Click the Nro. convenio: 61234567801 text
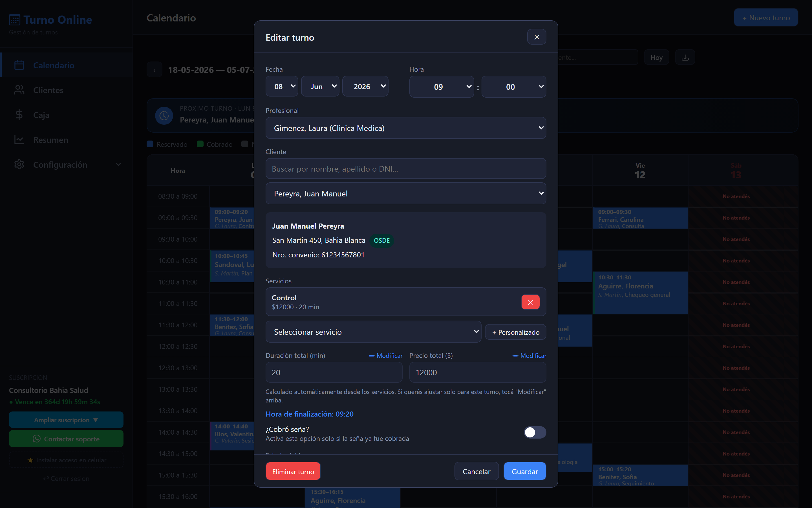812x508 pixels. point(318,255)
